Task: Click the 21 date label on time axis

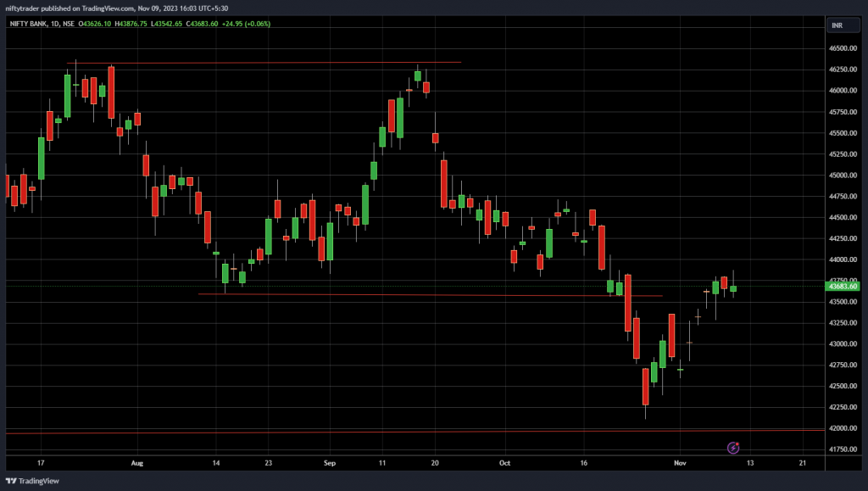Action: (803, 463)
